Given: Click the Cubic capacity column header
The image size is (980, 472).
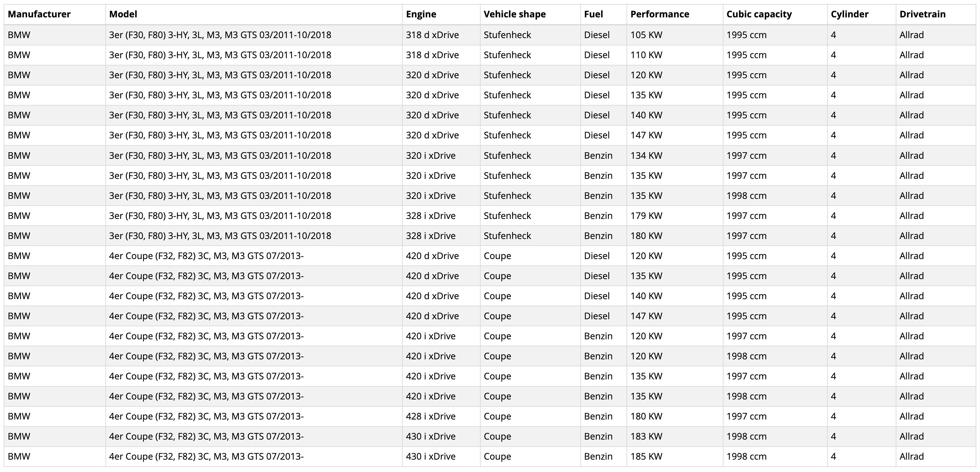Looking at the screenshot, I should tap(759, 14).
